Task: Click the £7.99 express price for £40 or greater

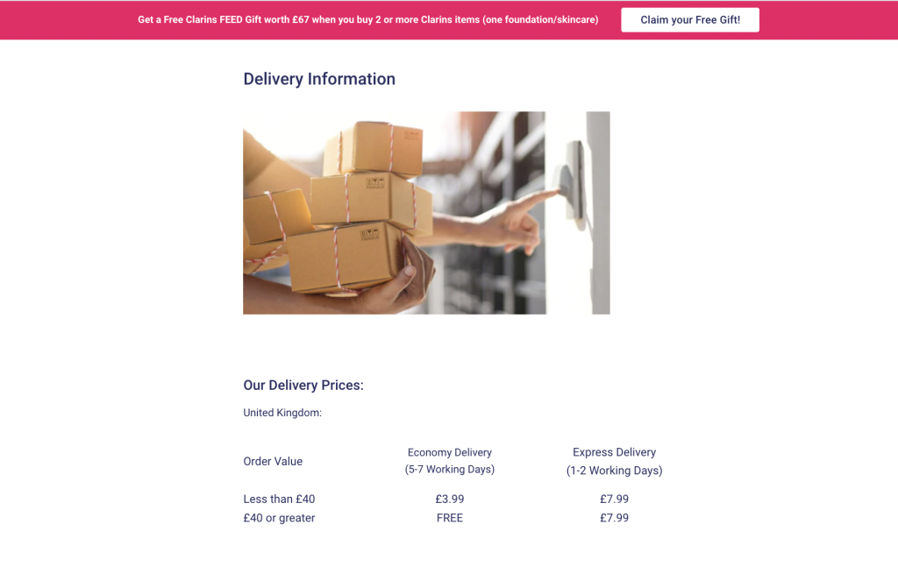Action: pyautogui.click(x=614, y=518)
